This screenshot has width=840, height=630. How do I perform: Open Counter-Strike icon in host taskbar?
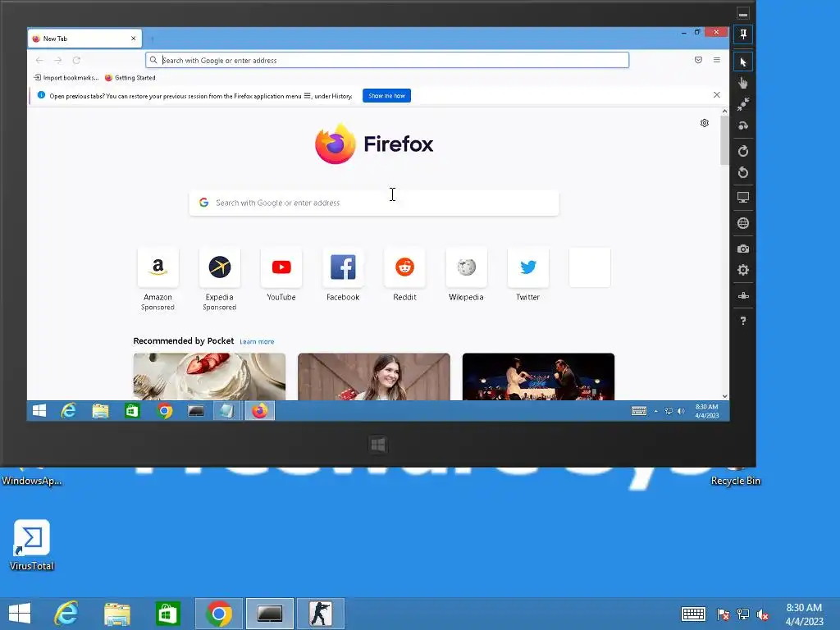click(x=321, y=614)
